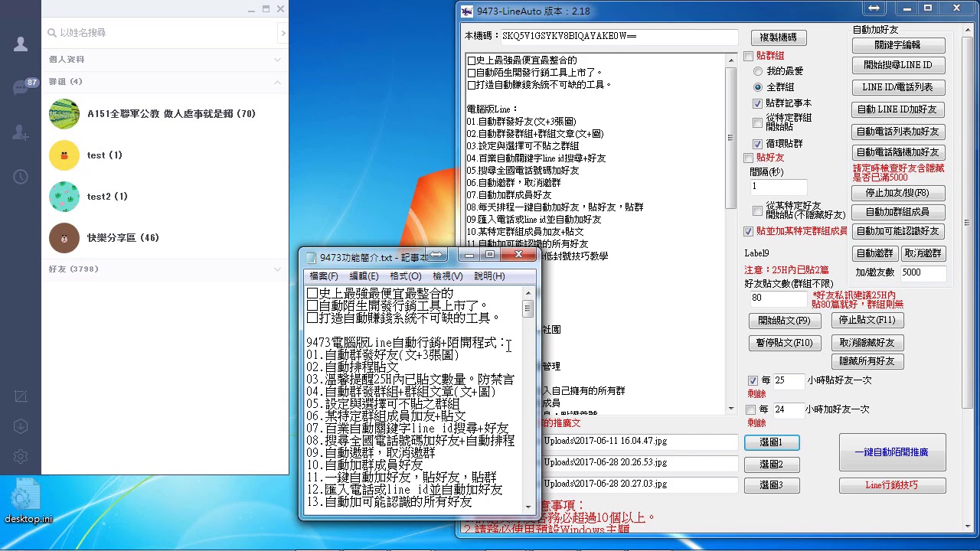This screenshot has height=551, width=980.
Task: Open the 編輯(E) menu in Notepad
Action: point(364,276)
